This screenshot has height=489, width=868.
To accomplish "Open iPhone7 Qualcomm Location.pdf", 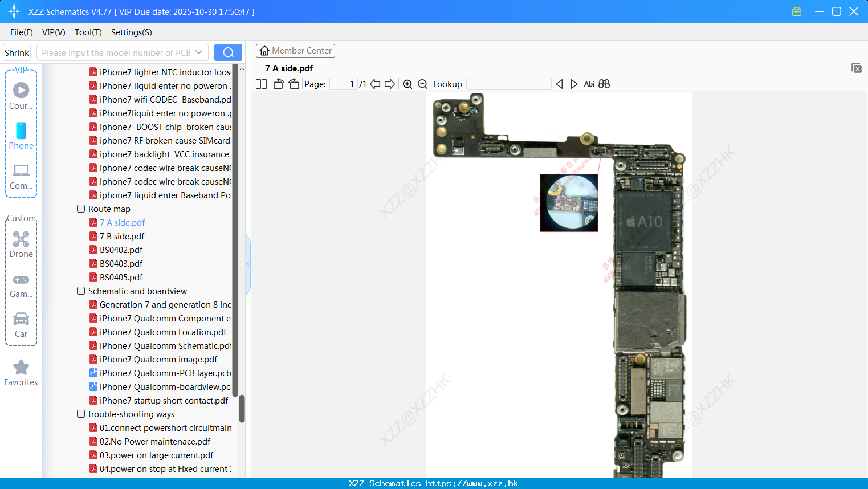I will (163, 332).
